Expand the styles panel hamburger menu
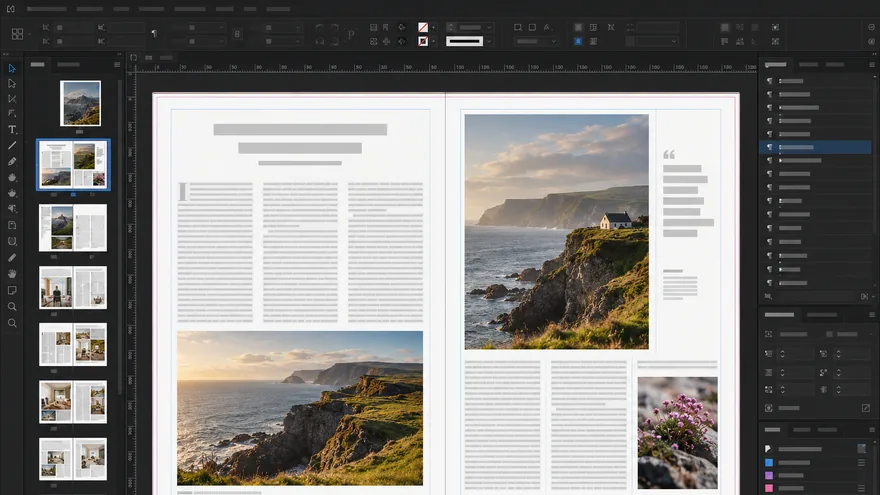This screenshot has height=495, width=880. (x=872, y=65)
